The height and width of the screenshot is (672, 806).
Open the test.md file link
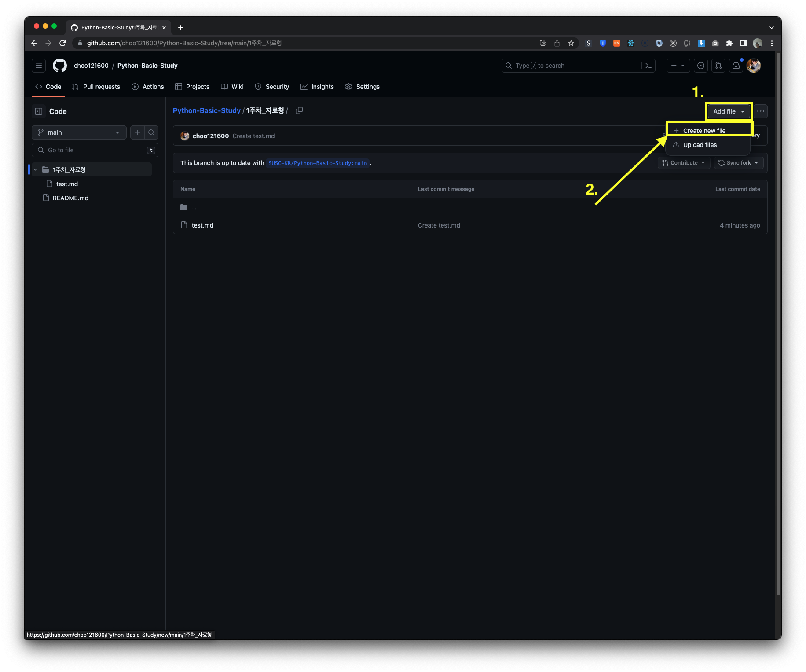(202, 225)
